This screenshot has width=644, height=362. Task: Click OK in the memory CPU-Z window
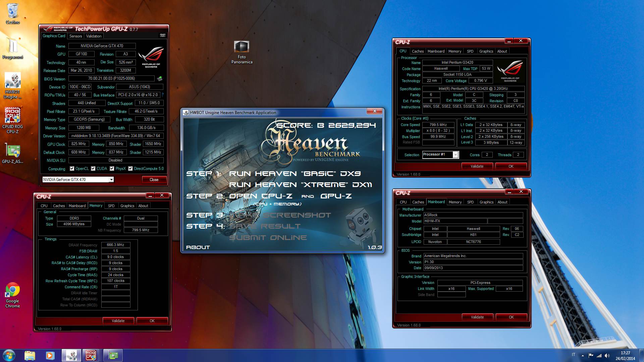pos(152,321)
